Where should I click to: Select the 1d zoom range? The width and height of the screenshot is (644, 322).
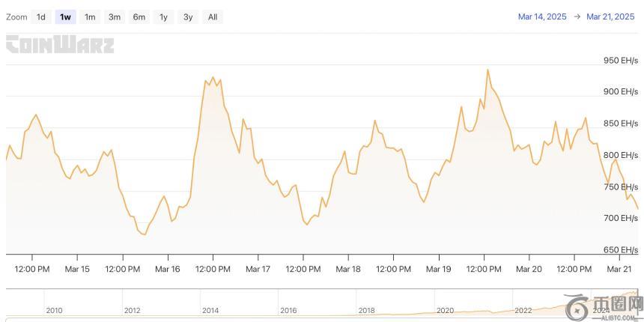(x=41, y=16)
